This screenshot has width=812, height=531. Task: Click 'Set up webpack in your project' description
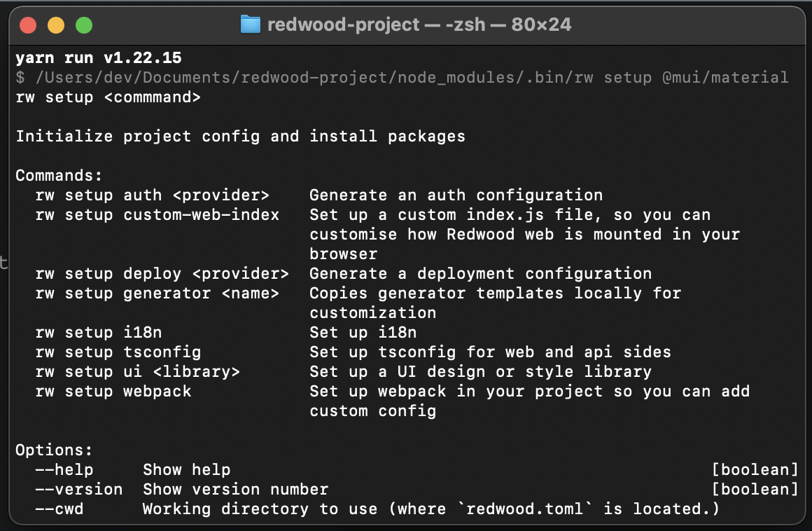click(456, 392)
